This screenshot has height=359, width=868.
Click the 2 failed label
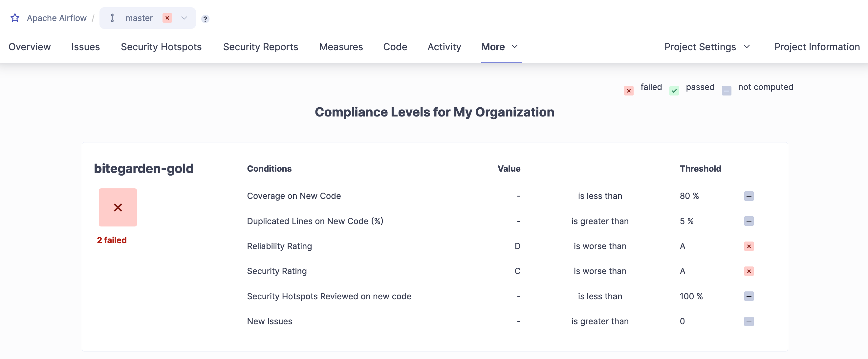point(112,240)
